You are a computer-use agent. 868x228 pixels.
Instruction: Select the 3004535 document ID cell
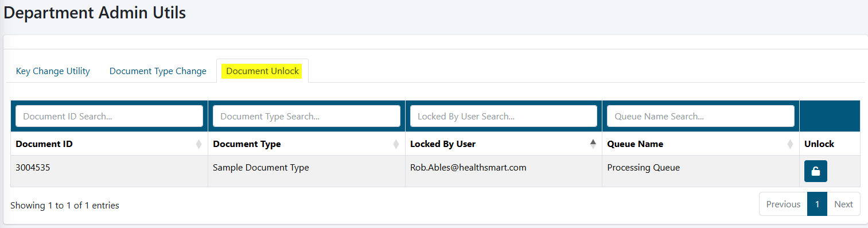[x=109, y=171]
